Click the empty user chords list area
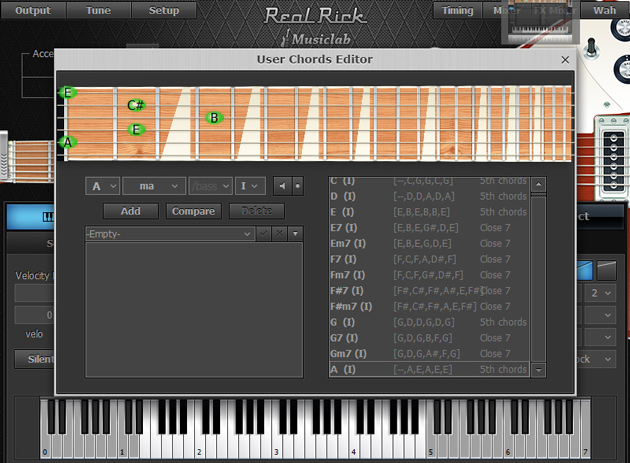 [x=194, y=309]
